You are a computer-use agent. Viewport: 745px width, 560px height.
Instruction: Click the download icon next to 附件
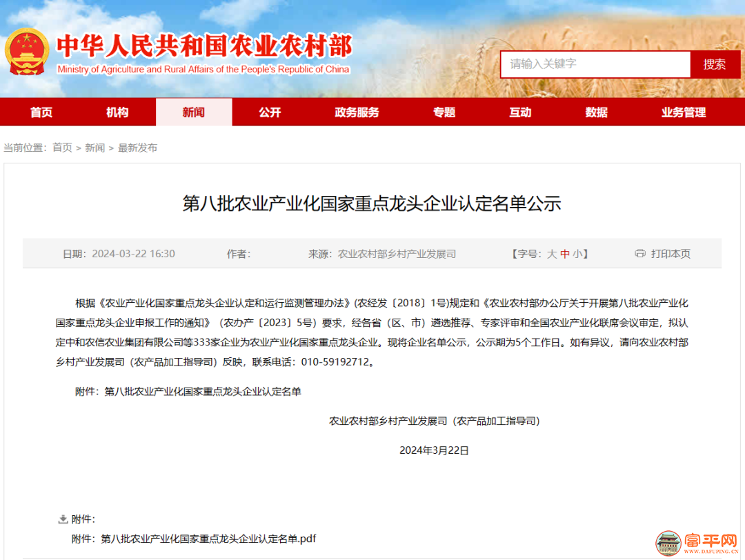tap(63, 519)
